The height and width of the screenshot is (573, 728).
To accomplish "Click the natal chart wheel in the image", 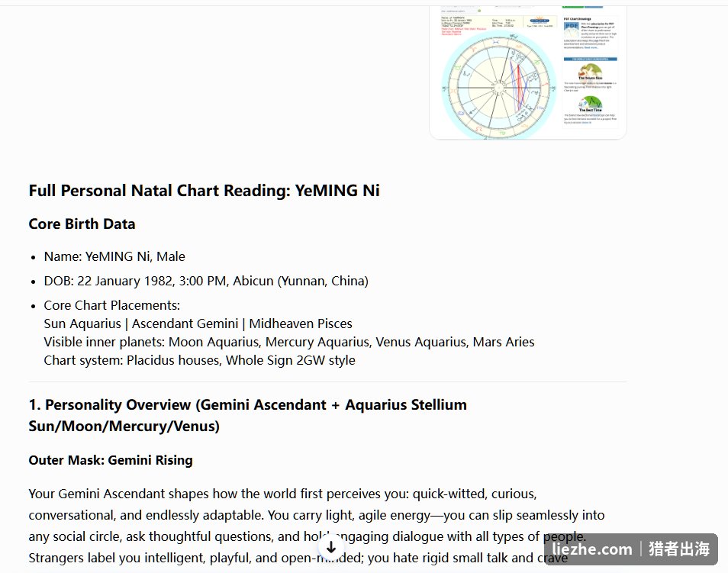I will coord(498,87).
